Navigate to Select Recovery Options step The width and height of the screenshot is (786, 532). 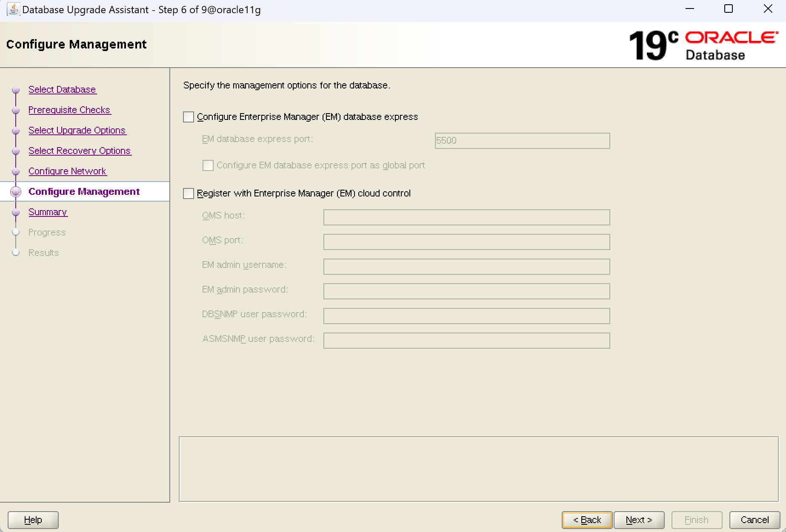(80, 151)
